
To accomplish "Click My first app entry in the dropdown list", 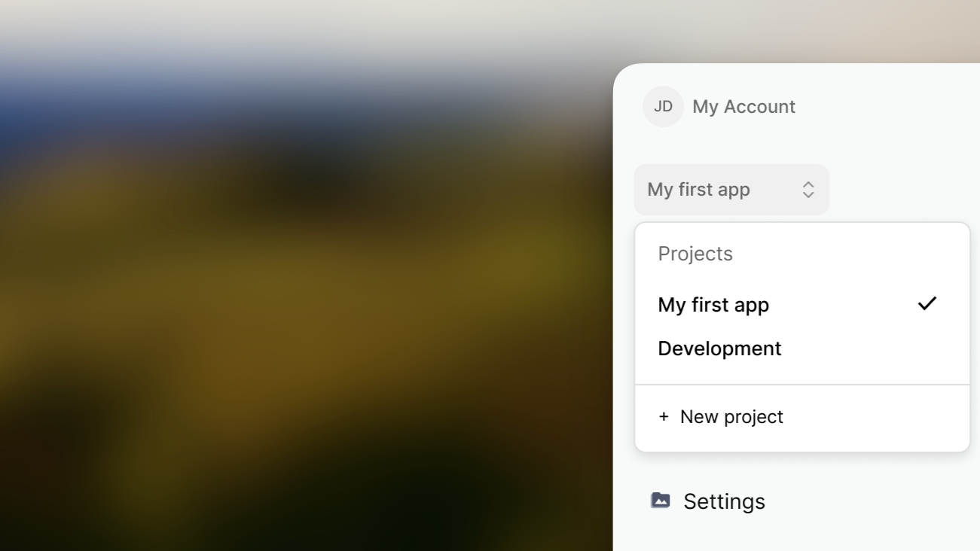I will (x=713, y=304).
